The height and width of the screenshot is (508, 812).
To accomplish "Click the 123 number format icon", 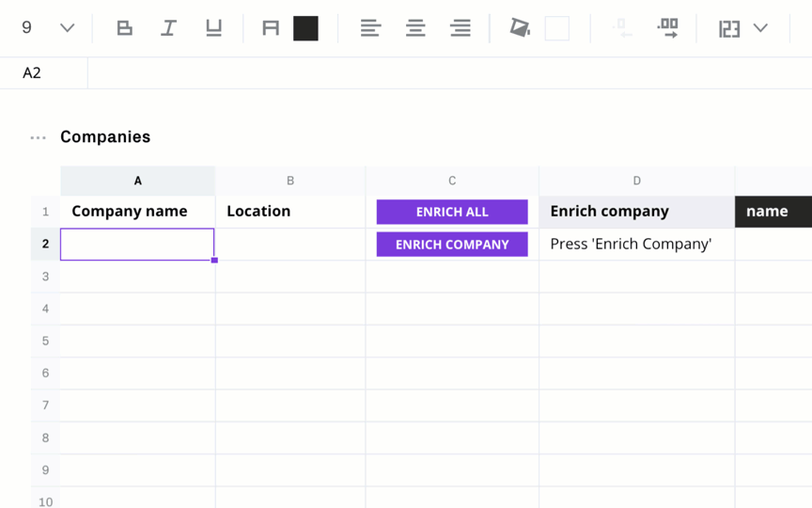I will tap(729, 28).
